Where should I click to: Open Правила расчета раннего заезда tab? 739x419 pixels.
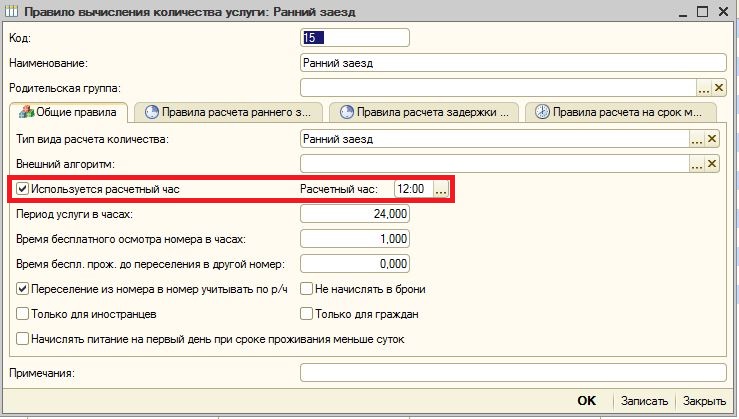228,112
